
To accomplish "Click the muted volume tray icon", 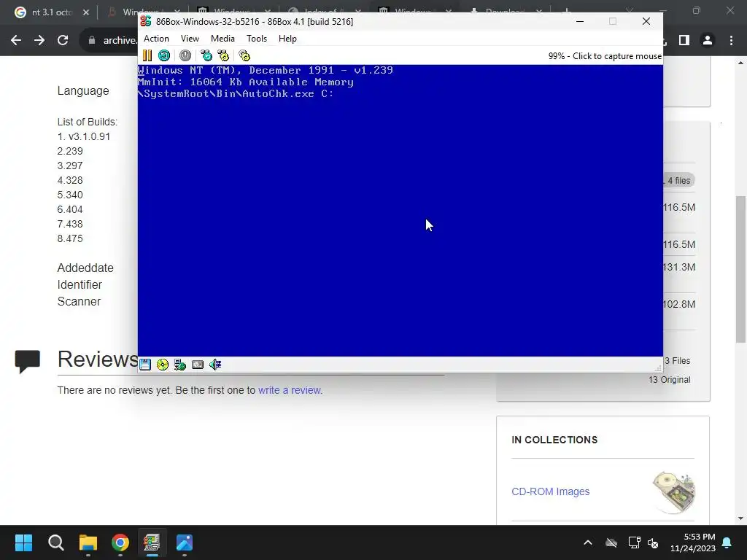I will (653, 542).
